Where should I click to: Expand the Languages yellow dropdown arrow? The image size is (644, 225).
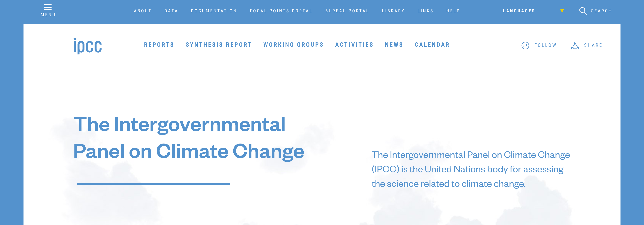562,11
